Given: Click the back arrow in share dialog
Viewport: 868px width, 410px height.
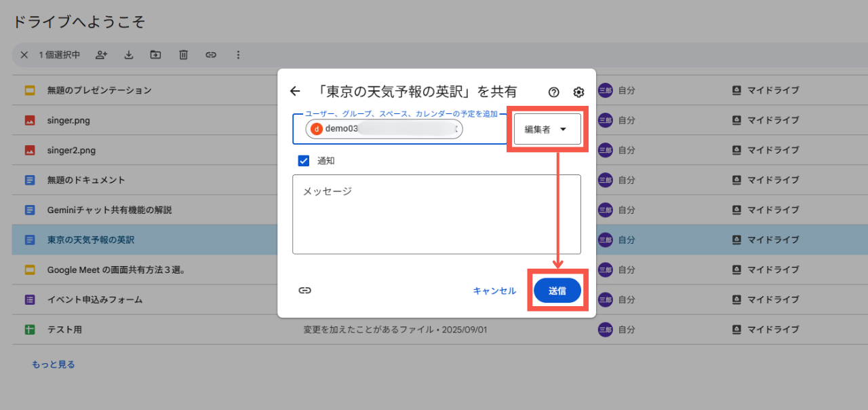Looking at the screenshot, I should (294, 92).
